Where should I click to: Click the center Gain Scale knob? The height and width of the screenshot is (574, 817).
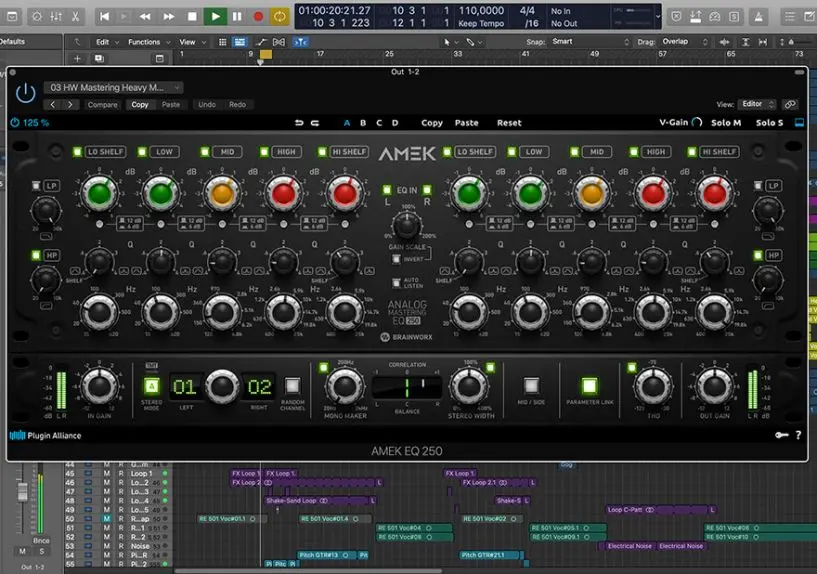[406, 226]
